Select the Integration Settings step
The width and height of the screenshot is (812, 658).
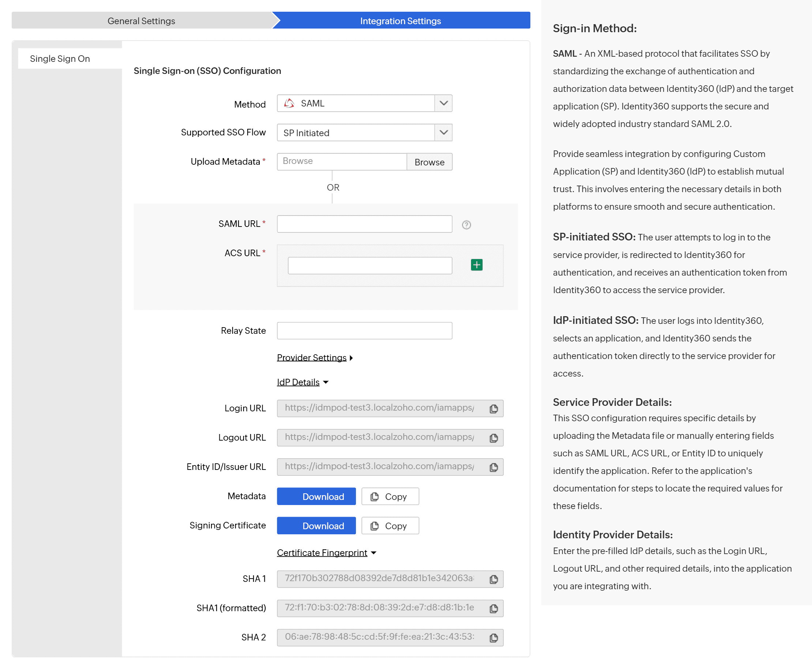[401, 20]
